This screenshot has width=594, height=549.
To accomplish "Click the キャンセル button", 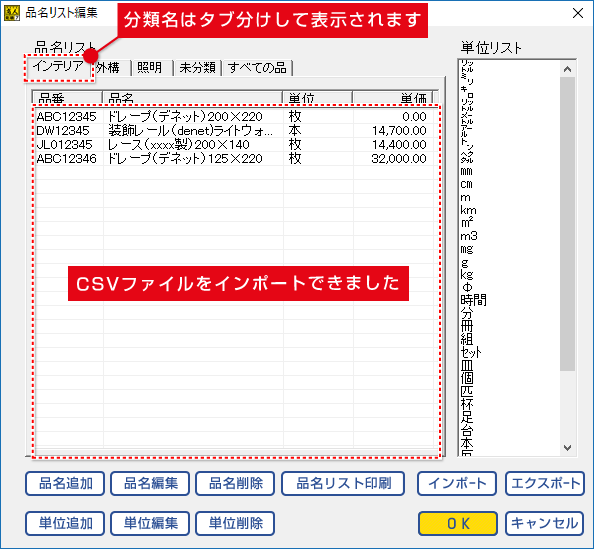I will 544,523.
